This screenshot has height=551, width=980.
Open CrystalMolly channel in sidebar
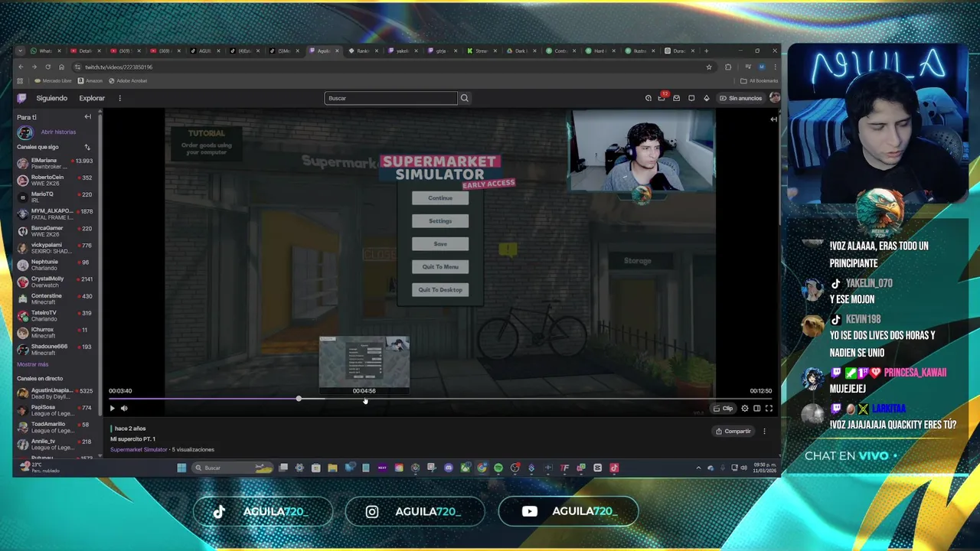(55, 282)
